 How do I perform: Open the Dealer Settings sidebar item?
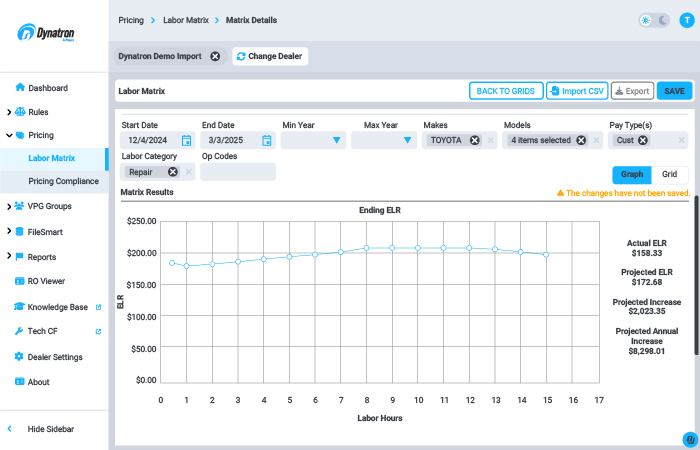pos(54,357)
